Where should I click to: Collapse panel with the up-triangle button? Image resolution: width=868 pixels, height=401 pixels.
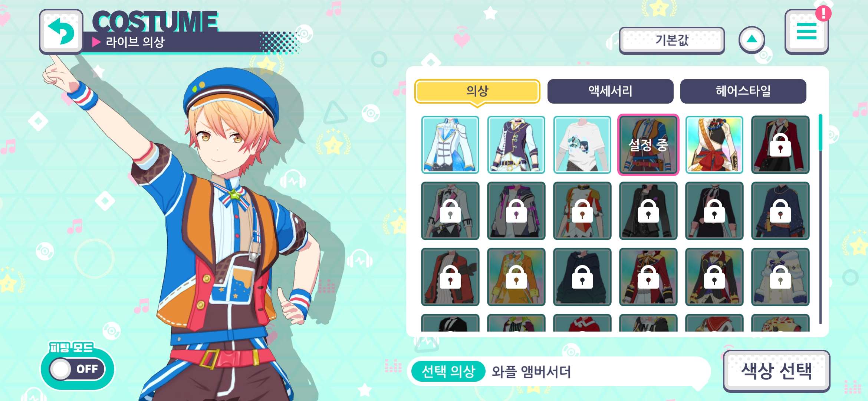click(752, 39)
